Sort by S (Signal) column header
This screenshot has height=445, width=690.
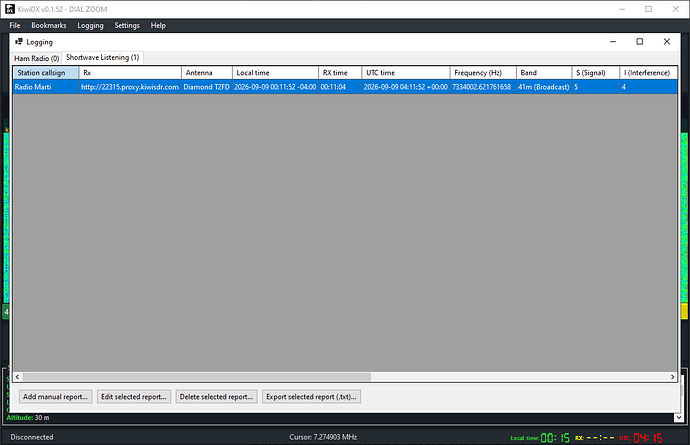(x=595, y=73)
